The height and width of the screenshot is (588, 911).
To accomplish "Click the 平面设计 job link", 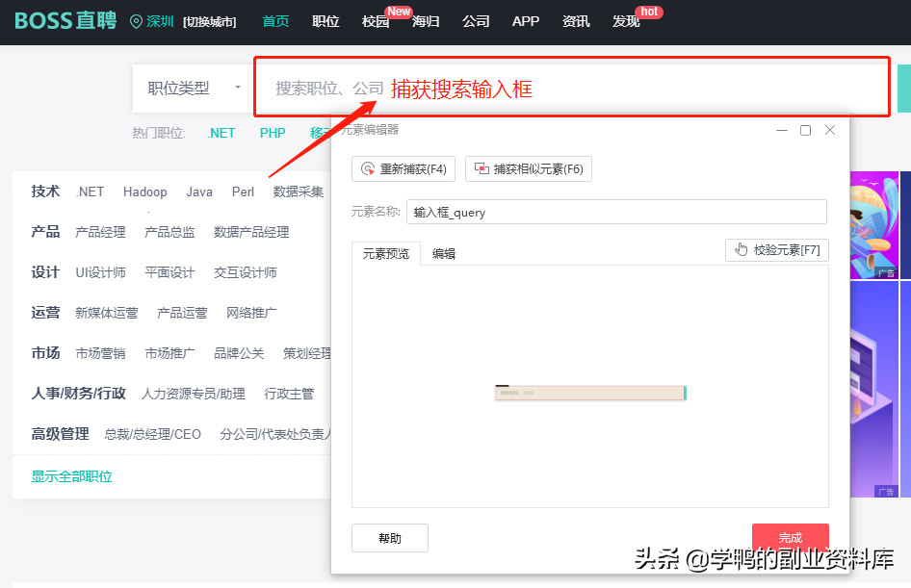I will (x=169, y=272).
